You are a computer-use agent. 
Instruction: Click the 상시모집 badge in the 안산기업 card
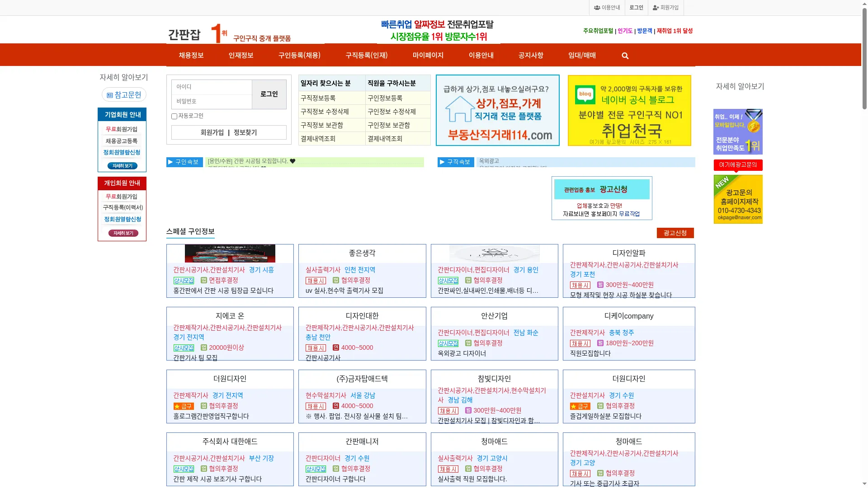click(448, 343)
